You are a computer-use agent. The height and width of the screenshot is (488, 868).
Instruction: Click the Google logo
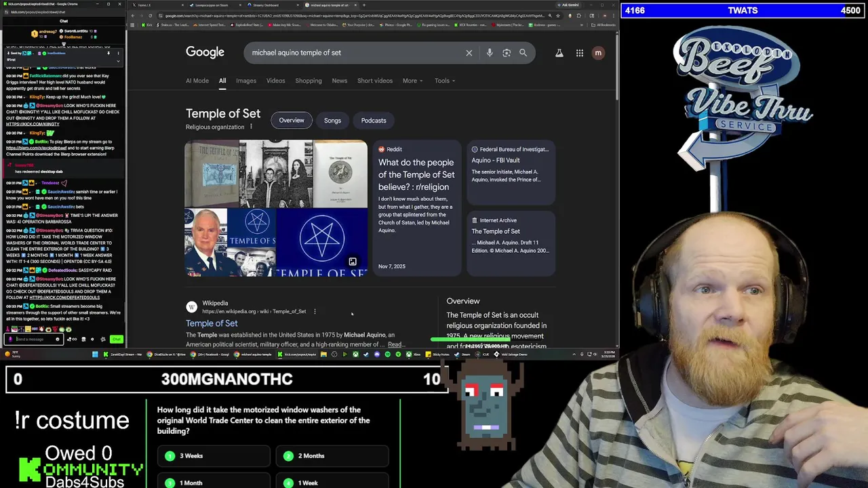point(205,52)
